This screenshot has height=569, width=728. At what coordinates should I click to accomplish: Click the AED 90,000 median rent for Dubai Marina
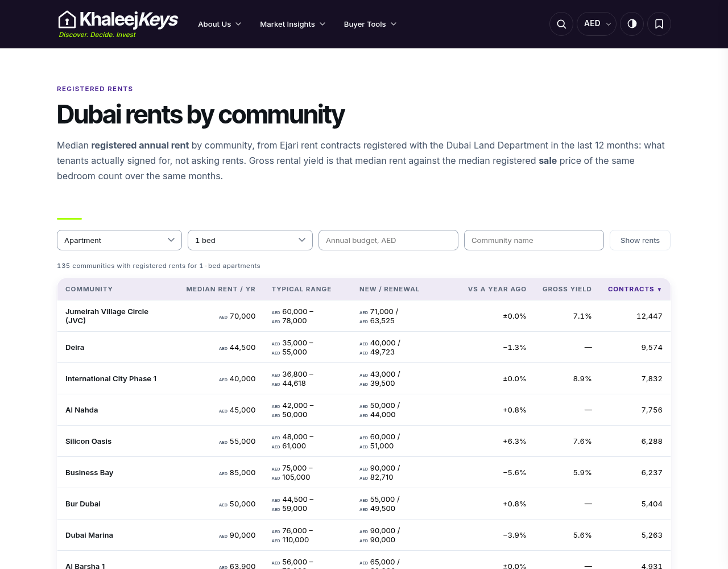tap(237, 535)
